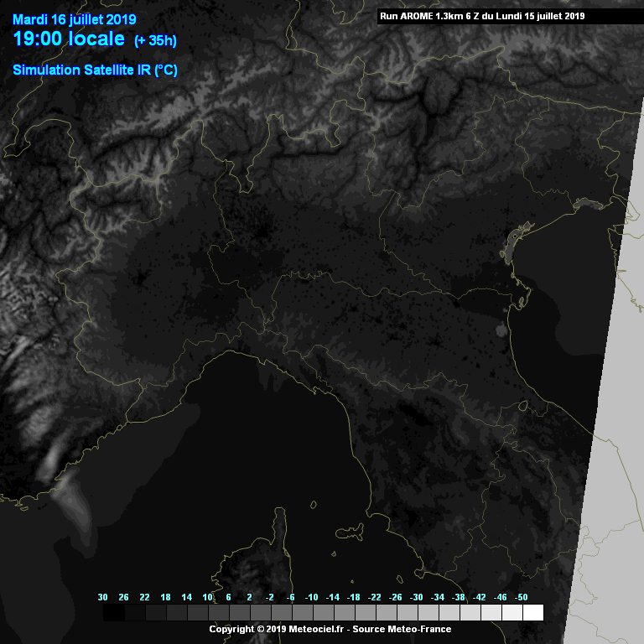Image resolution: width=644 pixels, height=644 pixels.
Task: Pick the dark swatch below the 14 label
Action: (x=198, y=612)
